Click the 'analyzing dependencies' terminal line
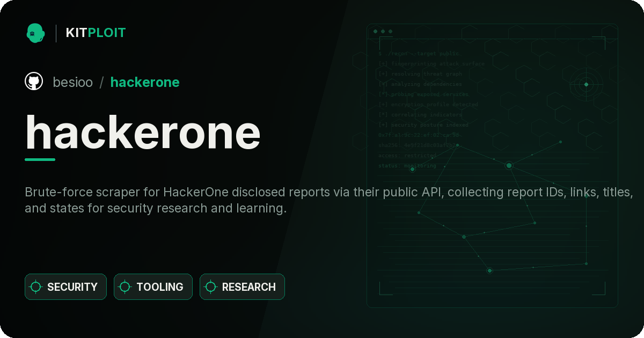 pyautogui.click(x=420, y=84)
